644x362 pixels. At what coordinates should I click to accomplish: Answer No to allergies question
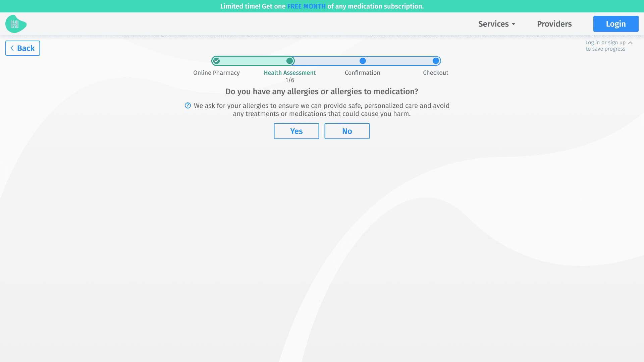tap(347, 131)
